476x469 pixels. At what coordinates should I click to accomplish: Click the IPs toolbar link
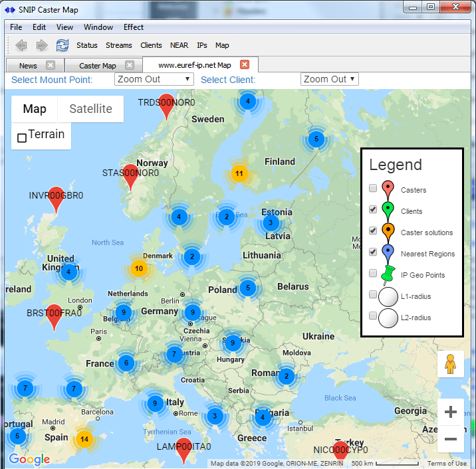tap(202, 45)
